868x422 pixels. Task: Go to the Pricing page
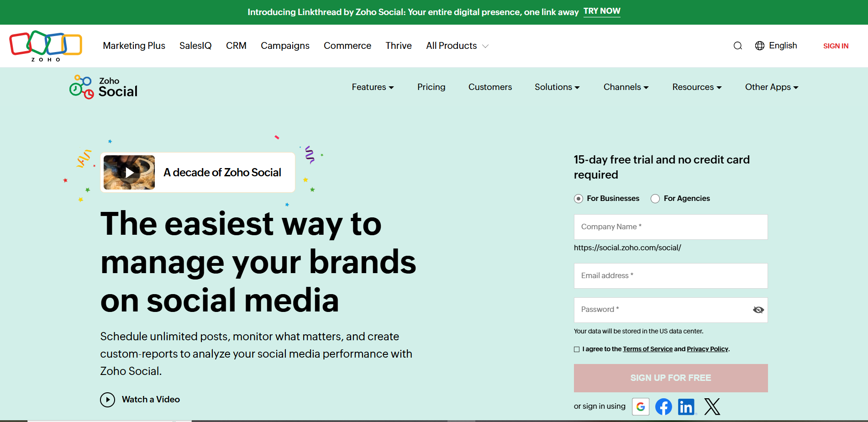(431, 87)
